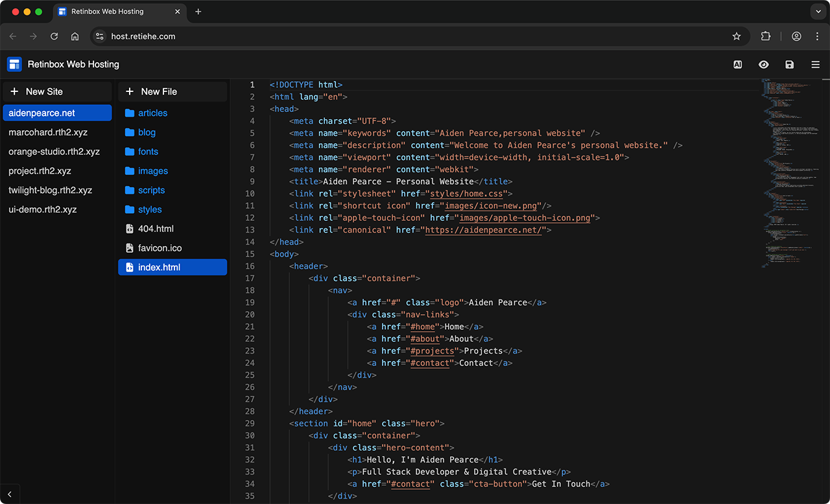Reload the page in the browser

[x=54, y=36]
